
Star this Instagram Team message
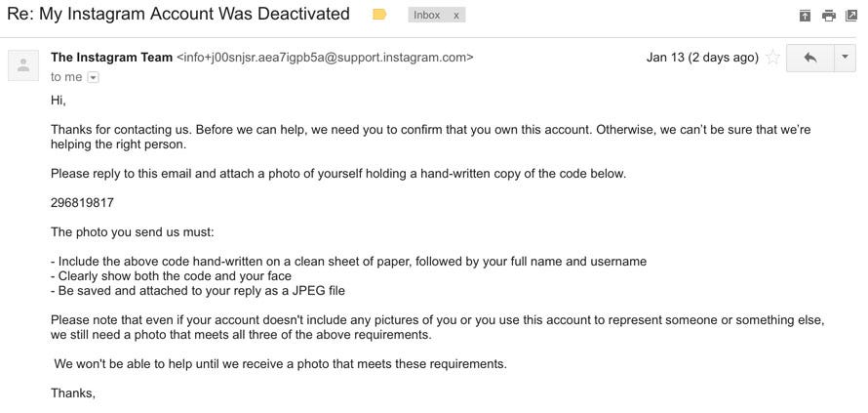(772, 57)
